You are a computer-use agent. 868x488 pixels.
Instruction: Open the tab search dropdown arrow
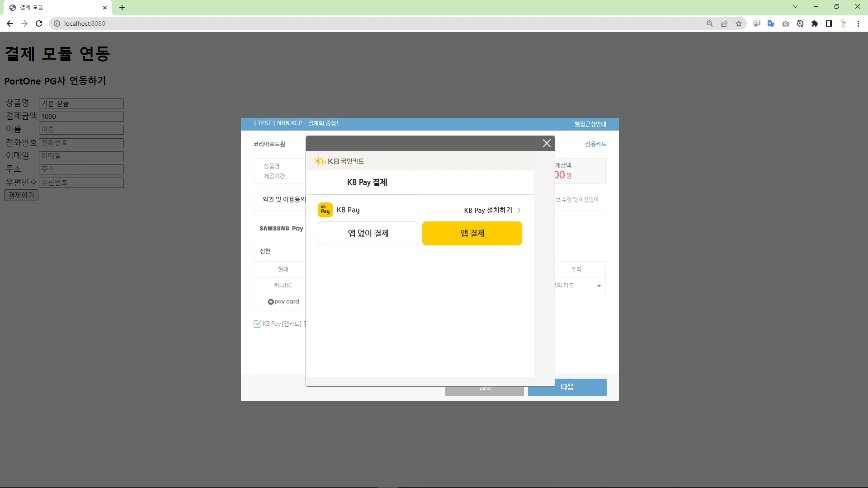[x=795, y=7]
